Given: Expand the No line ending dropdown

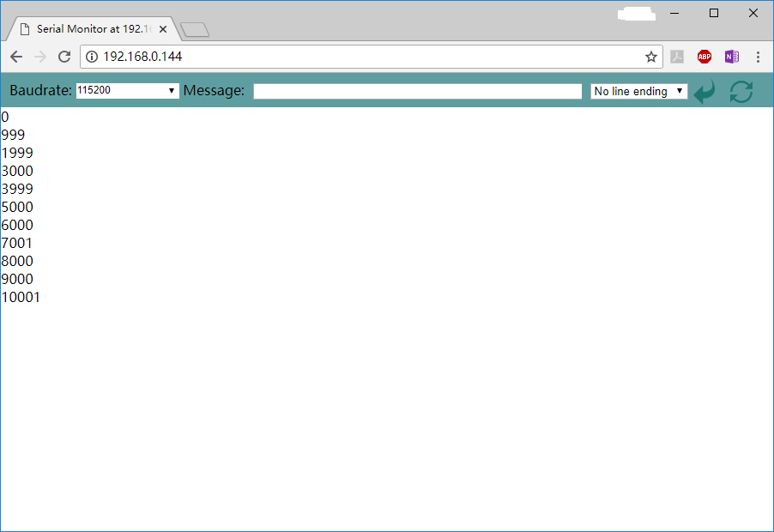Looking at the screenshot, I should [638, 91].
